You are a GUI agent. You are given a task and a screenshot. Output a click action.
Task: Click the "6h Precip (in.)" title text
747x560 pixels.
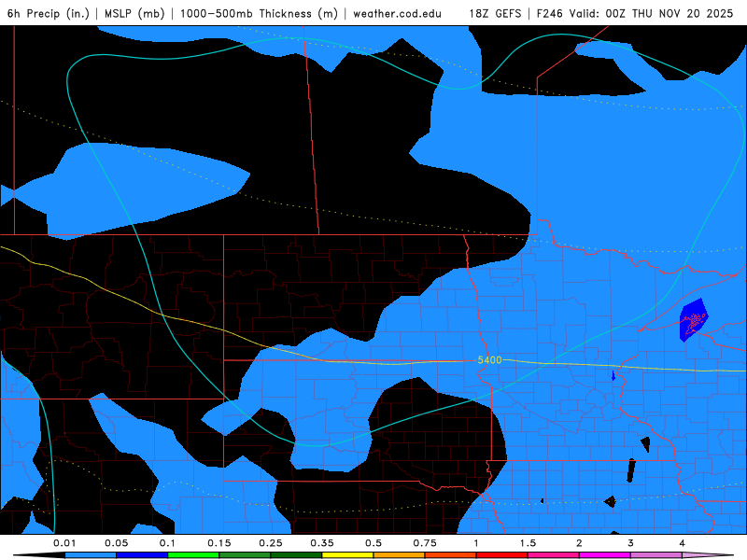coord(49,13)
